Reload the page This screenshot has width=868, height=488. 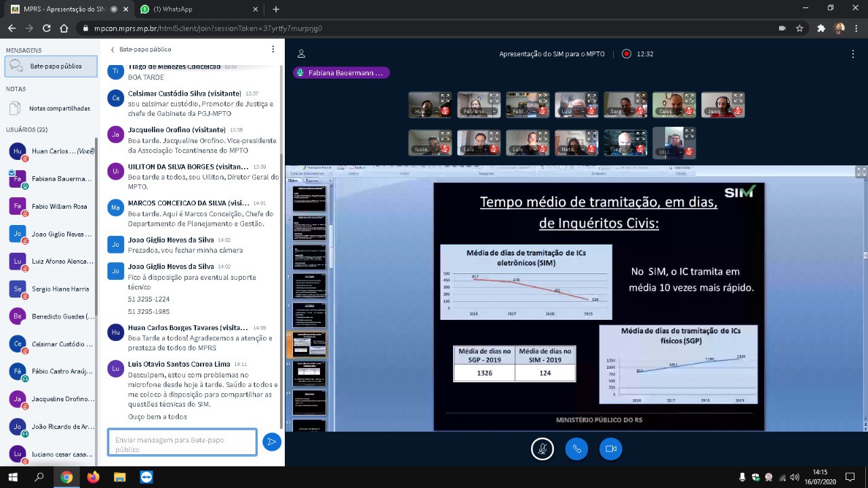point(46,28)
